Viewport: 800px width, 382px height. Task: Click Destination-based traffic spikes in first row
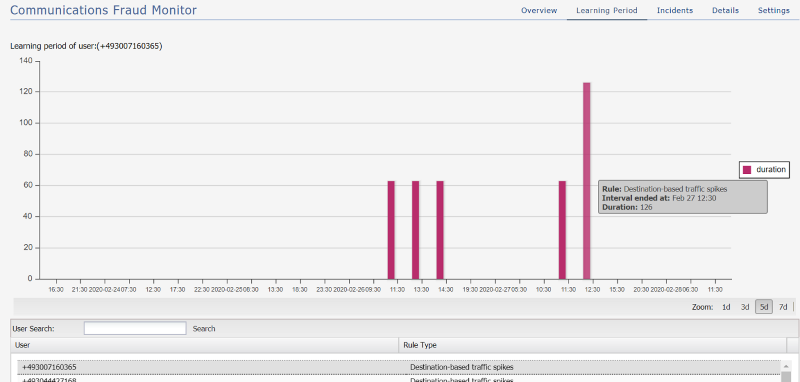[x=462, y=367]
